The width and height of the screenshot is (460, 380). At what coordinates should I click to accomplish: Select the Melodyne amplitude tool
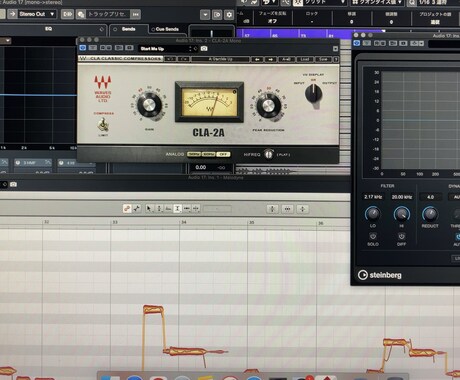coord(177,209)
